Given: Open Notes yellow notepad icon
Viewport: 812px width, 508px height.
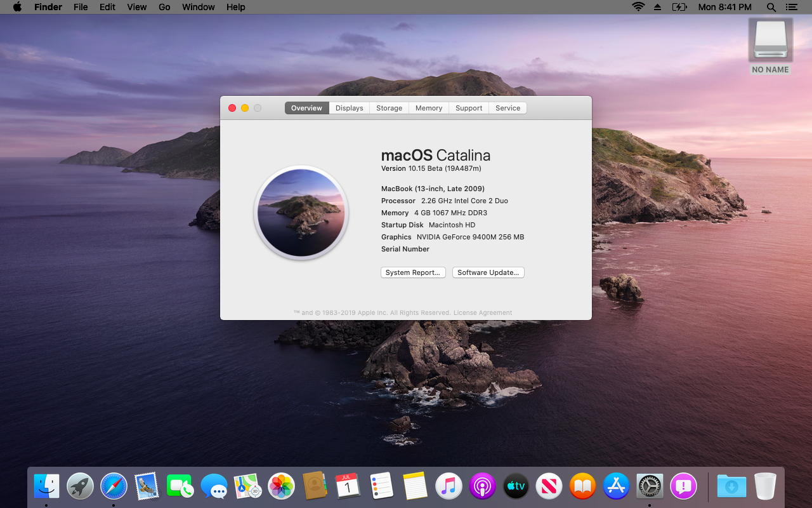Looking at the screenshot, I should coord(415,486).
